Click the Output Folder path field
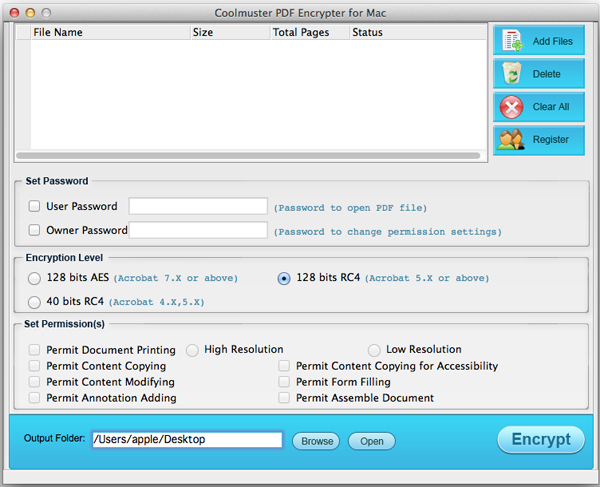The width and height of the screenshot is (600, 487). [187, 440]
